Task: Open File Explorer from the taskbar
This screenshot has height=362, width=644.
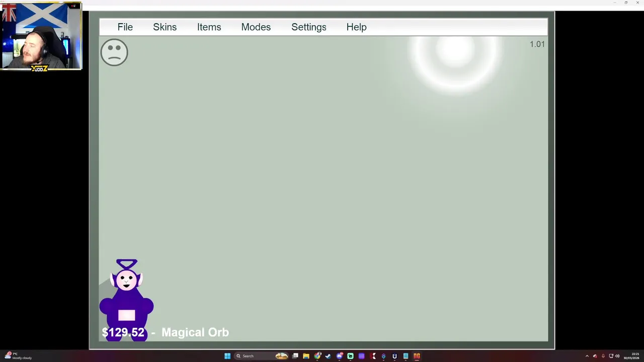Action: (x=306, y=356)
